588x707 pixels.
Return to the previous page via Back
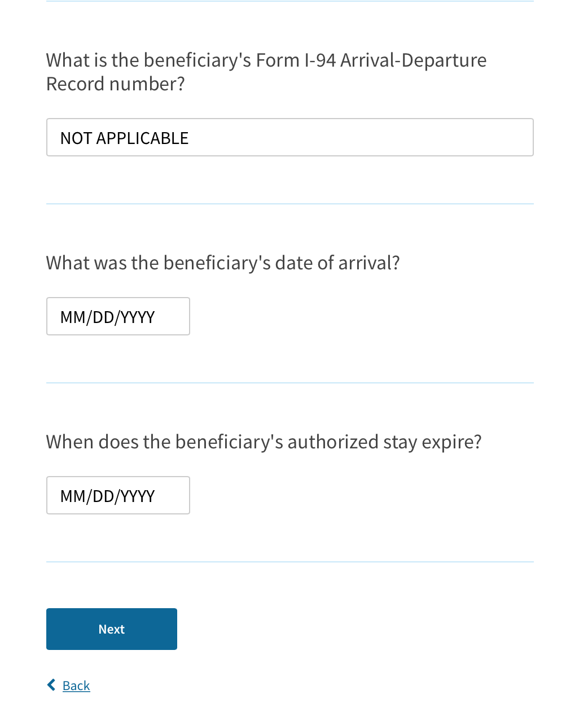click(76, 686)
